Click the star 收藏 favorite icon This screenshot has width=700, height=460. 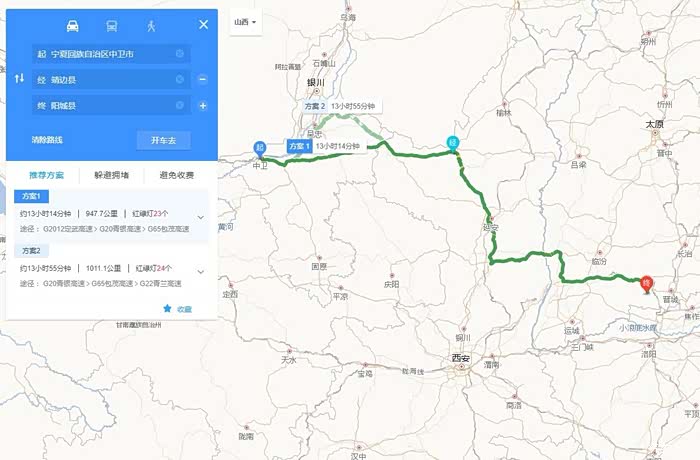pyautogui.click(x=167, y=308)
